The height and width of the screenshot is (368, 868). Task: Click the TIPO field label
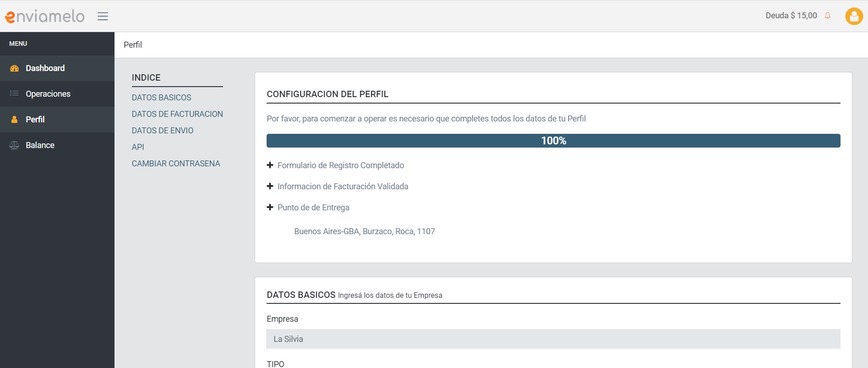(x=275, y=364)
